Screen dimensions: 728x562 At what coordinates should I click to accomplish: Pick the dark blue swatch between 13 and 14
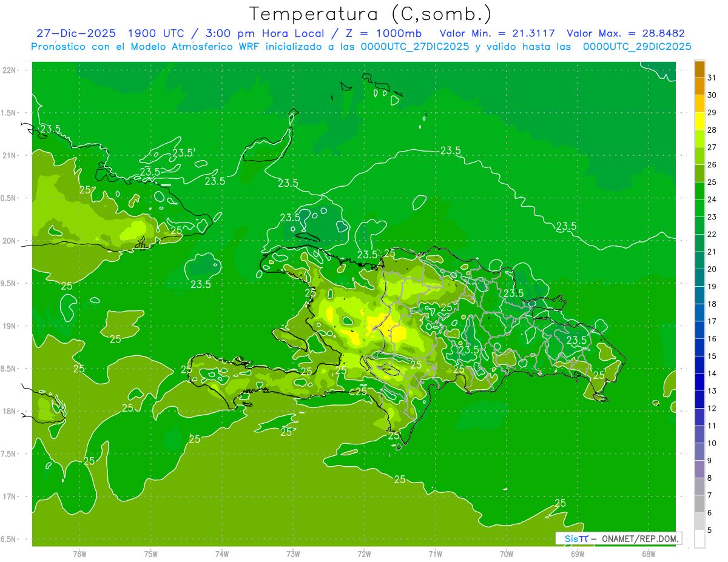[x=699, y=382]
